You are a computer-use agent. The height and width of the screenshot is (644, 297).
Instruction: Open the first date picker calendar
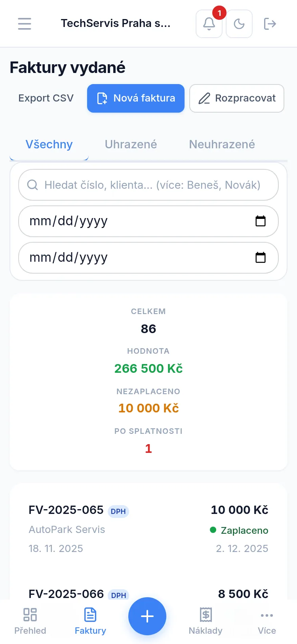[x=260, y=221]
